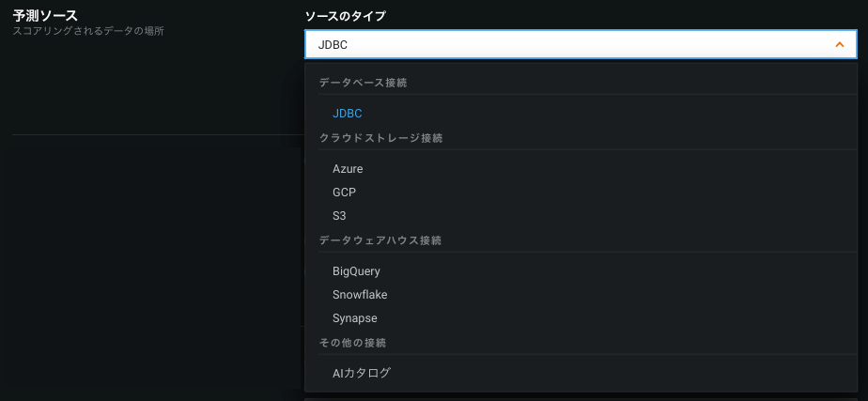Click the その他の接続 group header
Viewport: 868px width, 401px height.
pos(352,342)
